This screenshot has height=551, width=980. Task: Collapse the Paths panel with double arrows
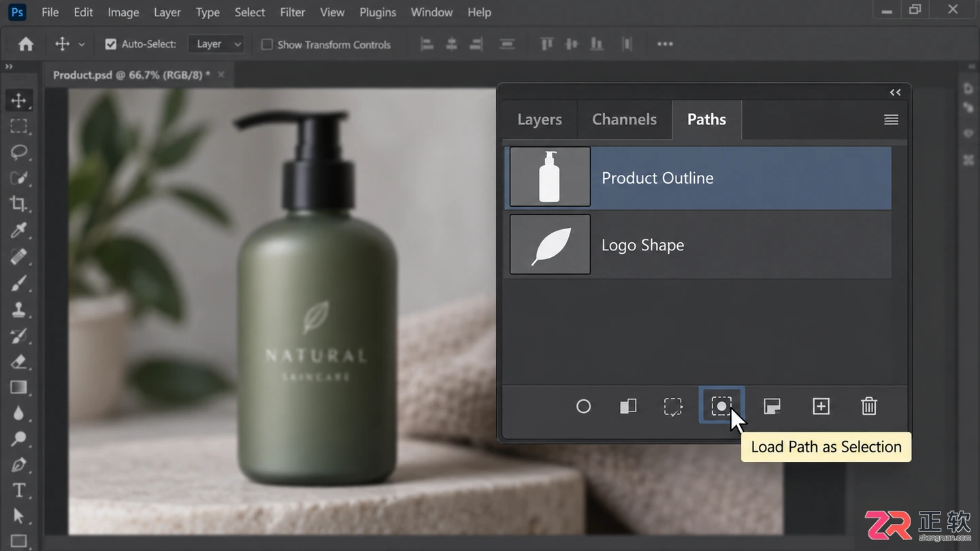(895, 93)
